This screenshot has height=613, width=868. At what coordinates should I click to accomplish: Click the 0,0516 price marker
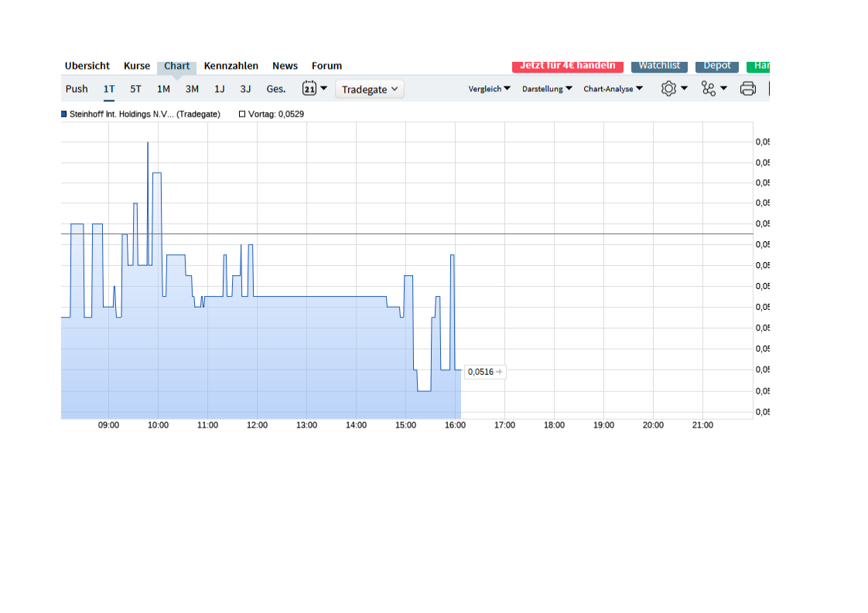[484, 372]
